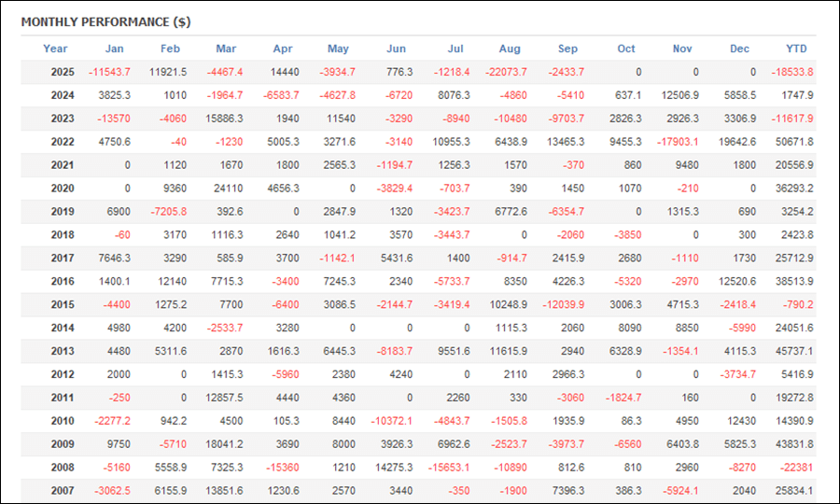The height and width of the screenshot is (504, 840).
Task: Select the -17903.1 November 2022 cell
Action: pyautogui.click(x=675, y=142)
